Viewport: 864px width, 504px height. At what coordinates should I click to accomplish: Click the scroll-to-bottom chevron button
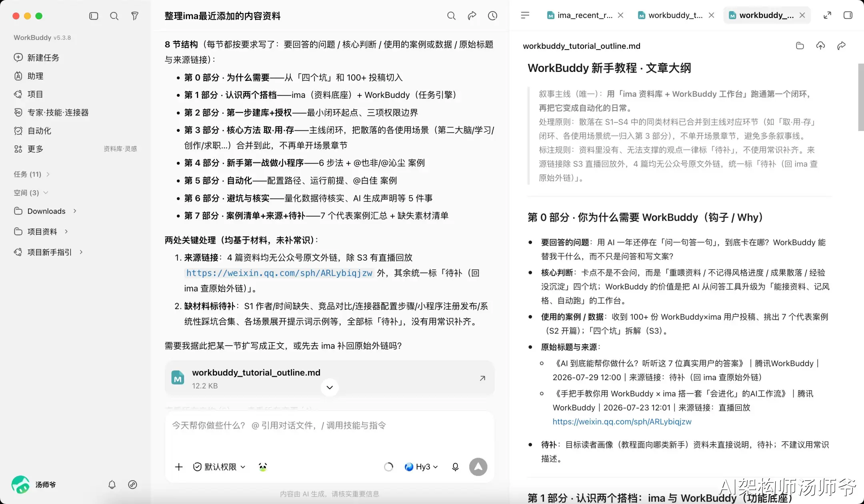(x=330, y=387)
